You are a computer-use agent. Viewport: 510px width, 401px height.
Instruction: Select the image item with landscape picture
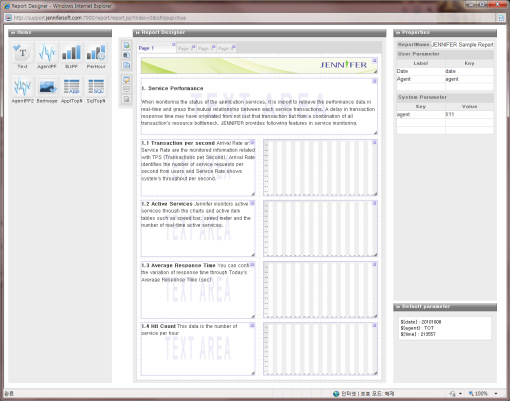coord(47,86)
